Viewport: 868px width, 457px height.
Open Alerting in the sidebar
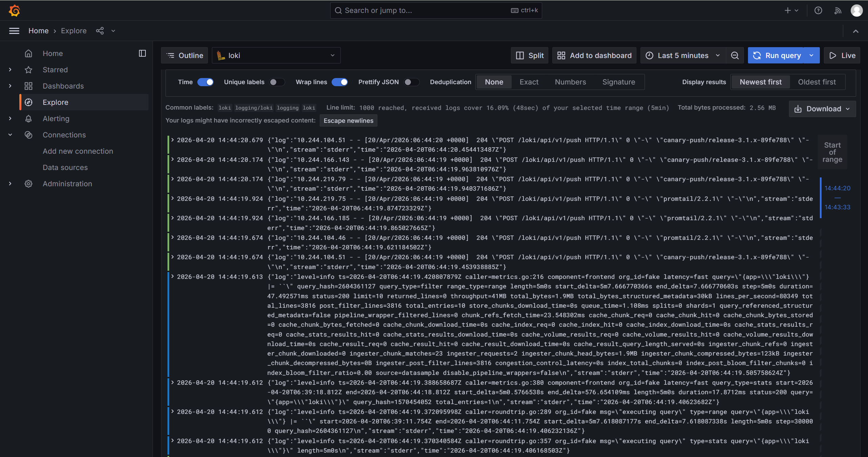coord(56,118)
